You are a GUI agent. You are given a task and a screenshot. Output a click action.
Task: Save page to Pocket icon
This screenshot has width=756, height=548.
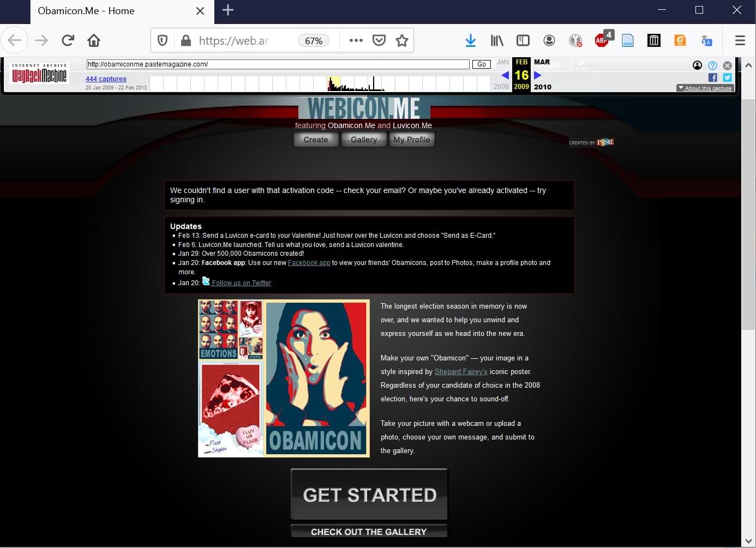click(379, 40)
